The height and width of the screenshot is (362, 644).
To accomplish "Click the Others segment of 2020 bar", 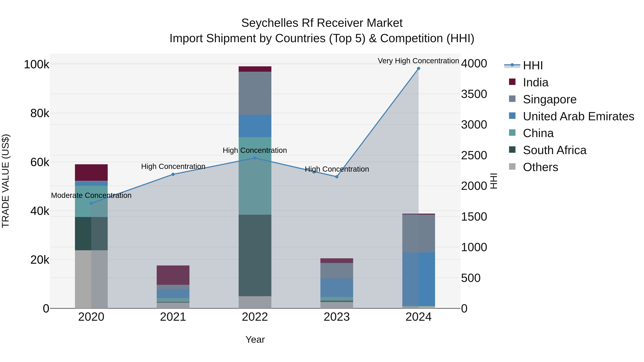I will 91,279.
